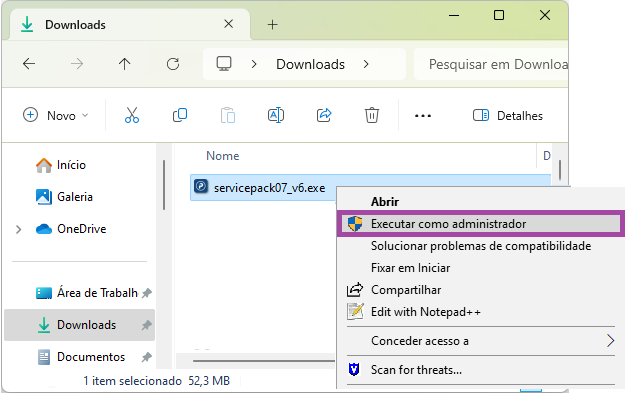Click the Cut scissors icon
Image resolution: width=625 pixels, height=393 pixels.
pos(132,115)
